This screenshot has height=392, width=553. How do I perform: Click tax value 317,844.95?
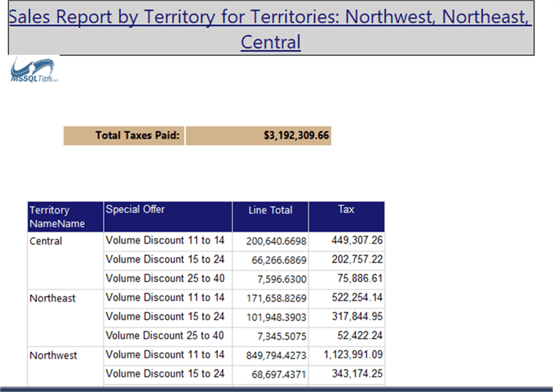[346, 318]
